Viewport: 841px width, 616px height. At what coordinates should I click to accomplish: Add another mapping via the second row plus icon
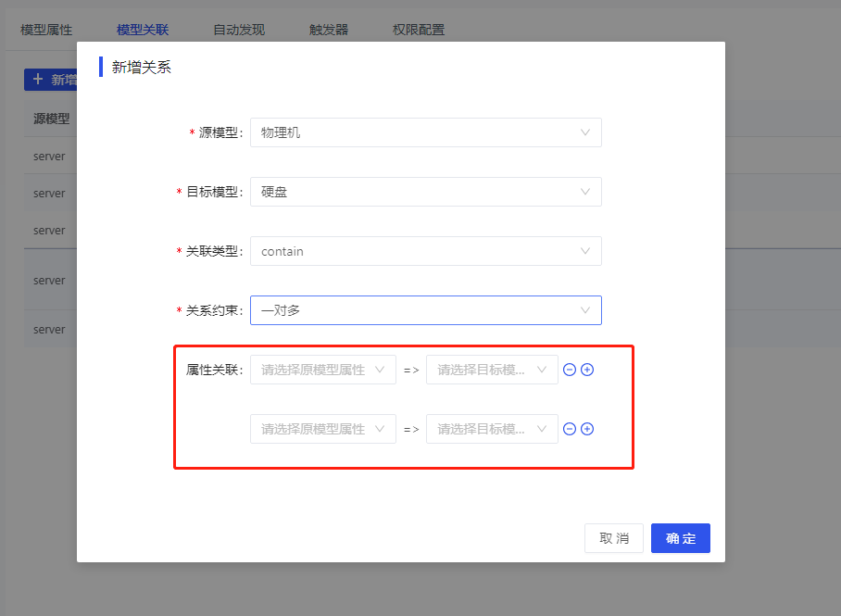588,428
